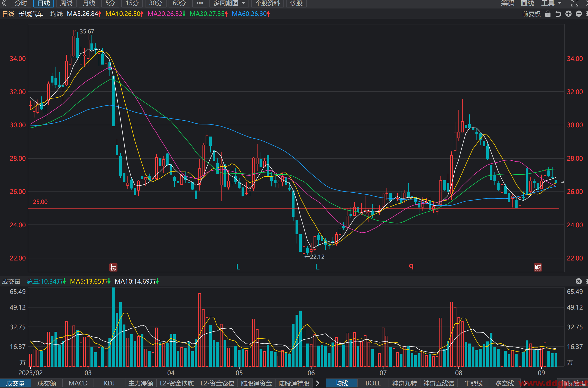This screenshot has width=588, height=388.
Task: Open the 多周期图 dropdown
Action: click(229, 3)
